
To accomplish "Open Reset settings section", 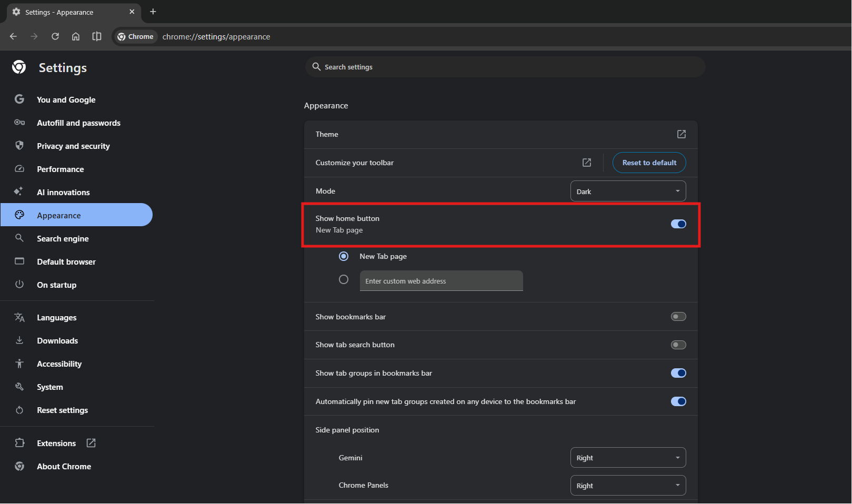I will (x=63, y=410).
